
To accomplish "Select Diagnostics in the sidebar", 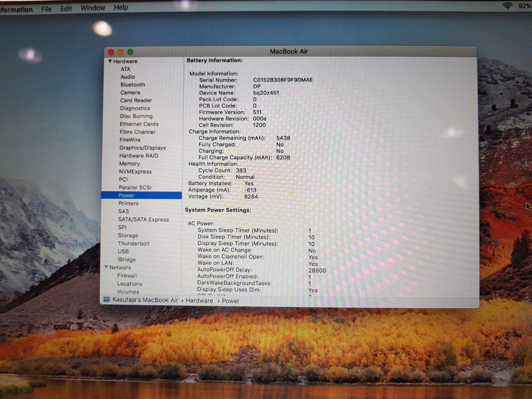I will pyautogui.click(x=135, y=108).
